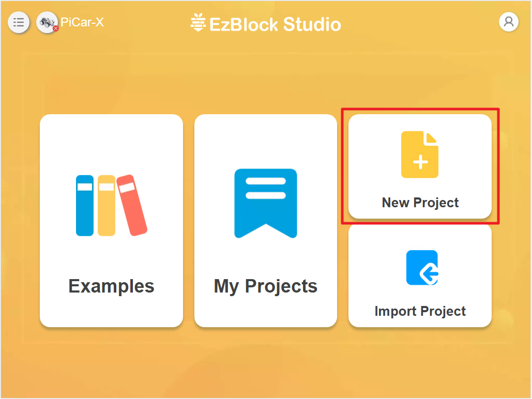The height and width of the screenshot is (399, 532).
Task: Click the New Project label text
Action: click(420, 203)
